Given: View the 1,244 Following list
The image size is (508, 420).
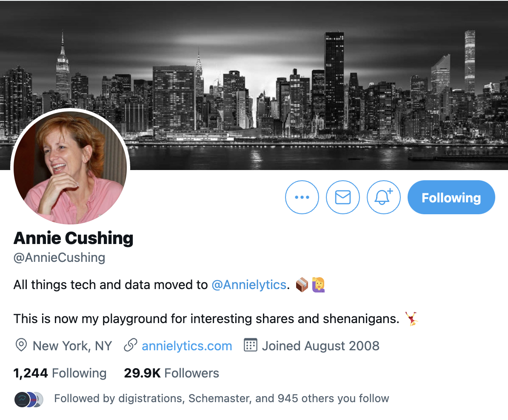Looking at the screenshot, I should click(x=60, y=373).
